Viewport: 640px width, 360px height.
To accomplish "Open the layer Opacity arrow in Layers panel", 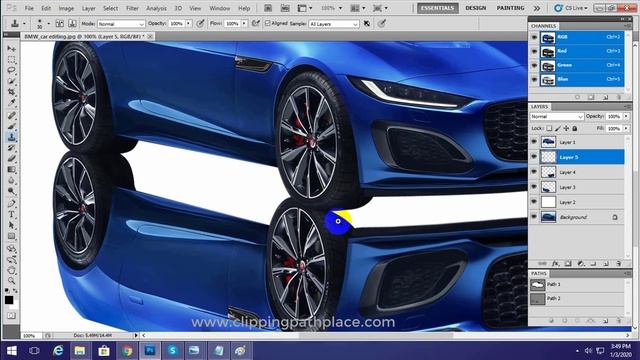I will (x=626, y=117).
